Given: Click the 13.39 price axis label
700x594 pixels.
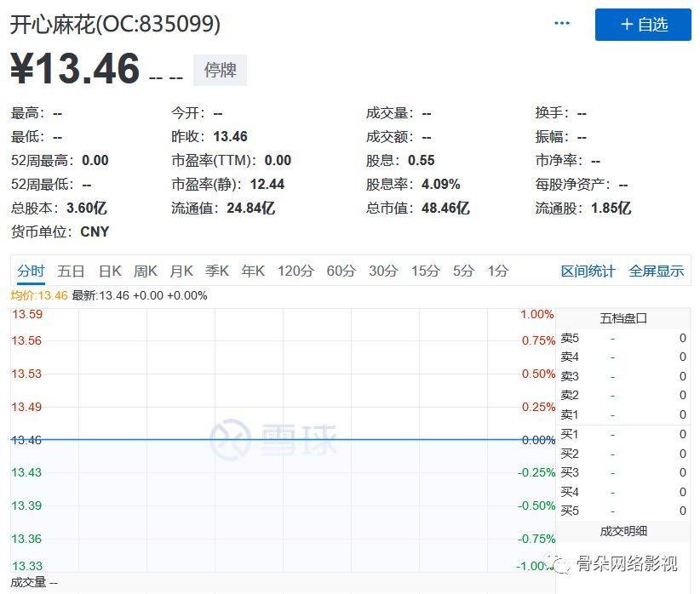Looking at the screenshot, I should coord(26,505).
